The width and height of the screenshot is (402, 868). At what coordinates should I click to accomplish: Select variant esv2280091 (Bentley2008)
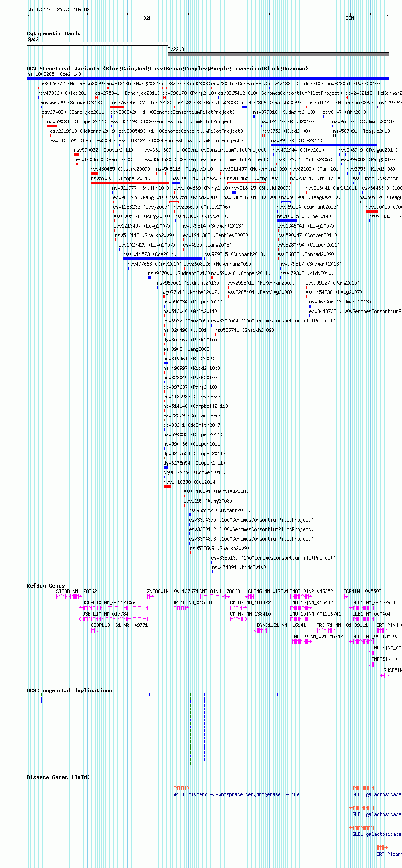(216, 491)
